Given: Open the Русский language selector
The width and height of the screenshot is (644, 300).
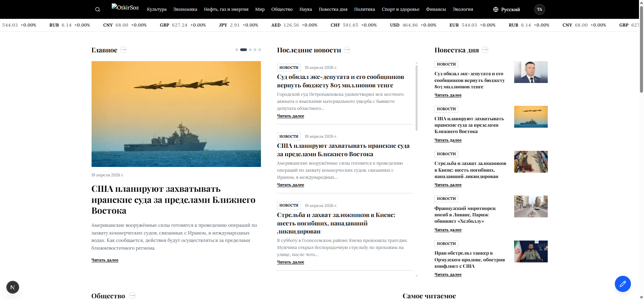Looking at the screenshot, I should [x=506, y=9].
